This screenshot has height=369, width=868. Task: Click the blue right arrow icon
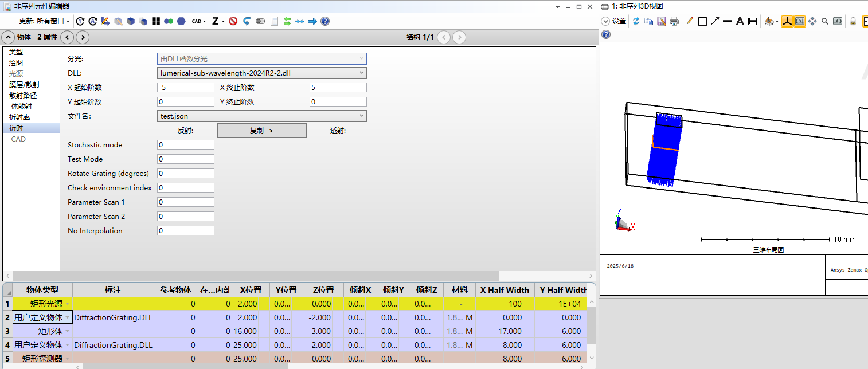tap(312, 21)
